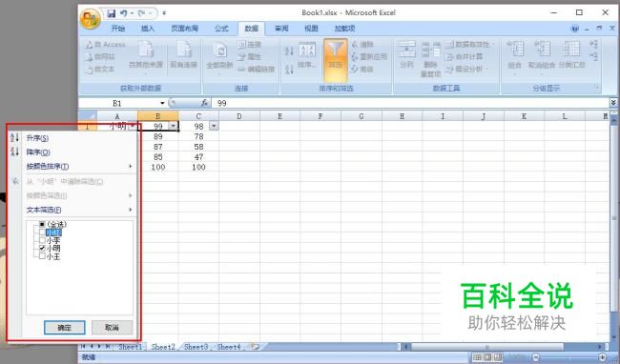Viewport: 620px width, 364px height.
Task: Open Edit Links (编辑链接)
Action: click(x=257, y=70)
